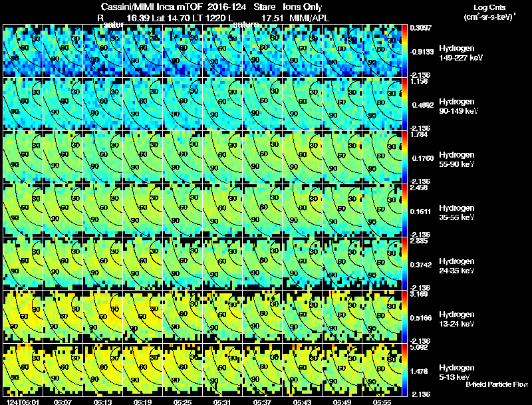Screen dimensions: 532x405
Task: Open the 5-13 keV panel at 05:07
Action: pyautogui.click(x=63, y=370)
